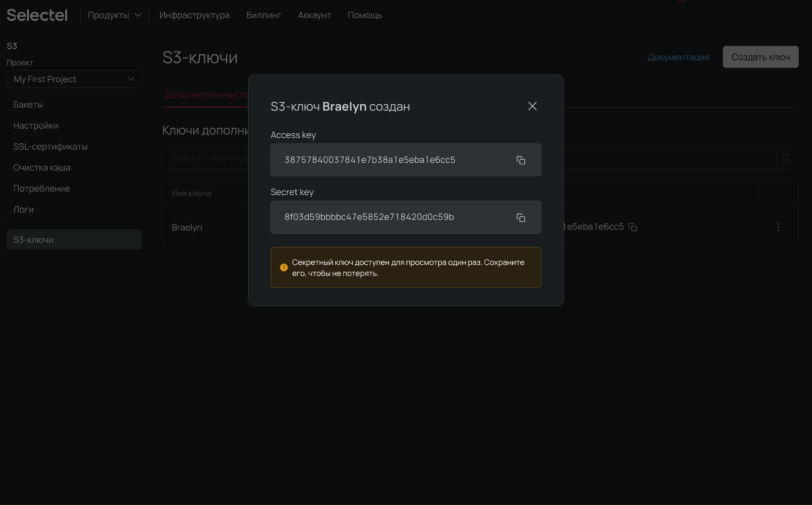Viewport: 812px width, 505px height.
Task: Open the Биллинг menu
Action: click(263, 15)
